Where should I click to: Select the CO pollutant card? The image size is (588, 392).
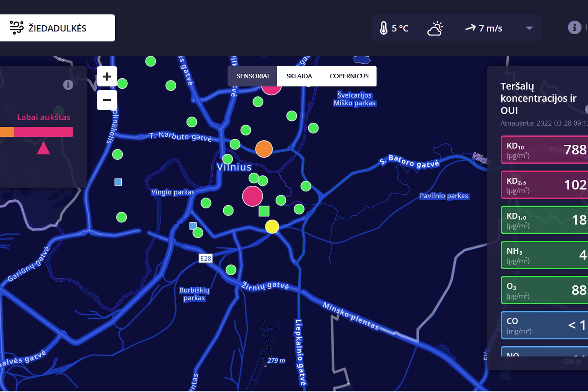(544, 325)
